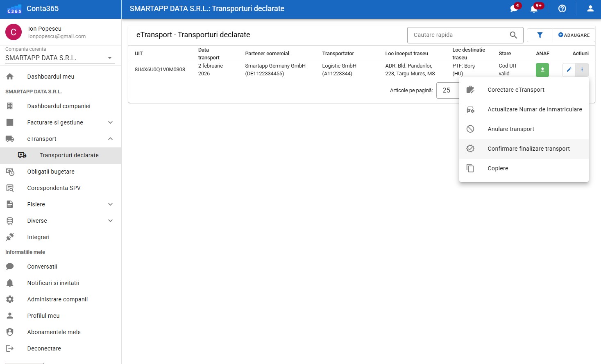The height and width of the screenshot is (364, 601).
Task: Click the filter funnel icon
Action: 540,35
